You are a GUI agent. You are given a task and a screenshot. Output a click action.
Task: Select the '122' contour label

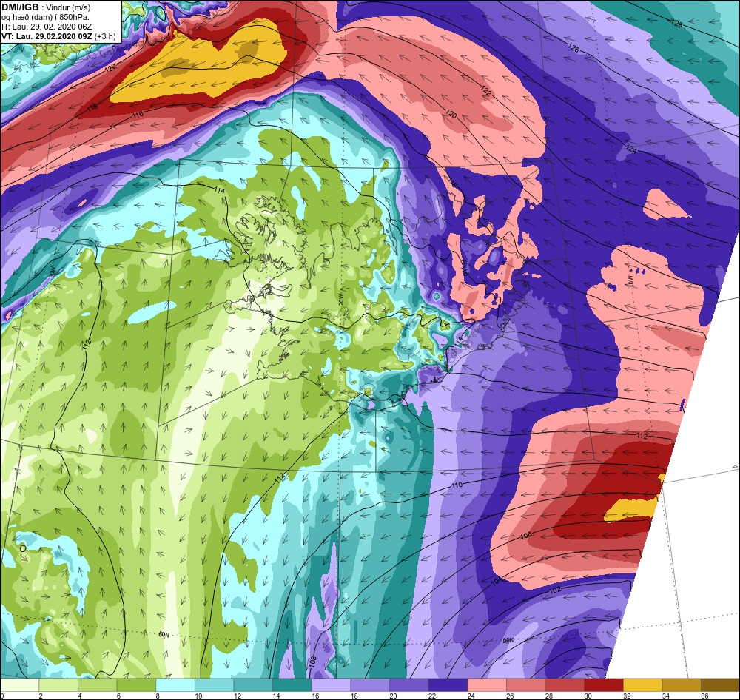(485, 92)
